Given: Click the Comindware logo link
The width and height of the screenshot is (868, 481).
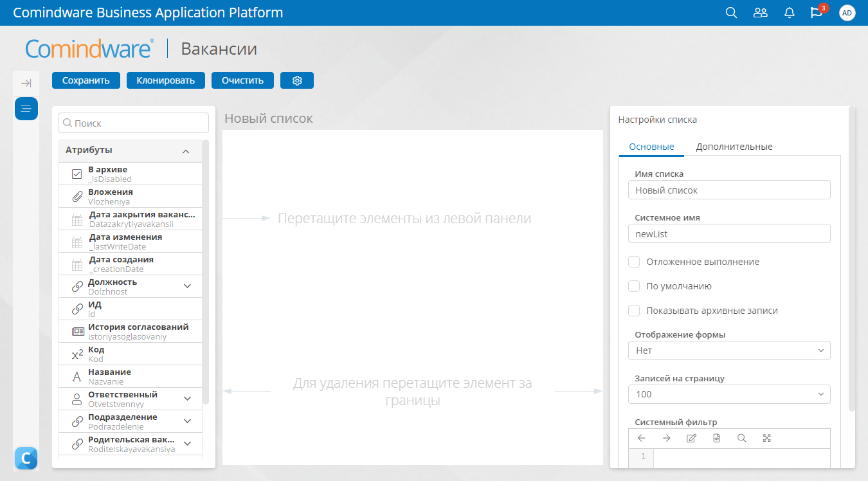Looking at the screenshot, I should [x=89, y=49].
